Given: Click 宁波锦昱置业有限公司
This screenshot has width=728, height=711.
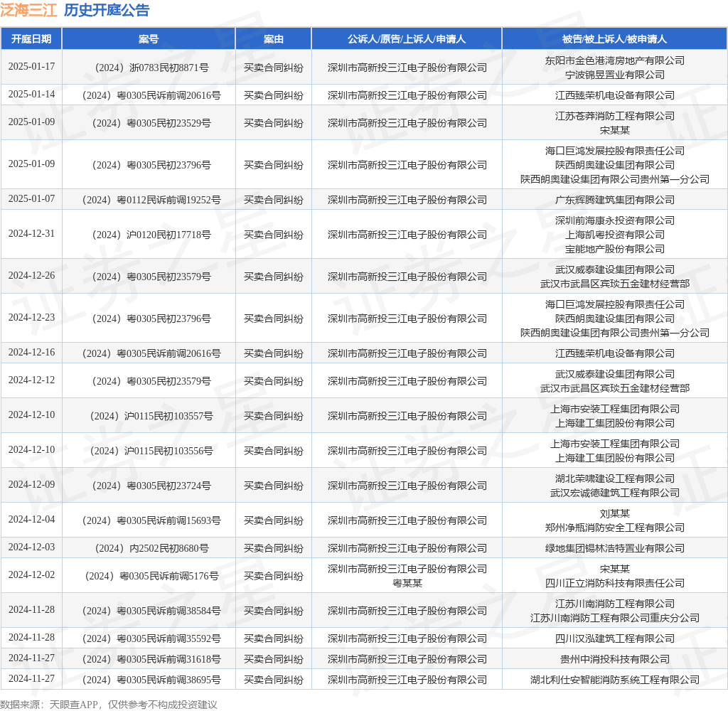Looking at the screenshot, I should [615, 75].
